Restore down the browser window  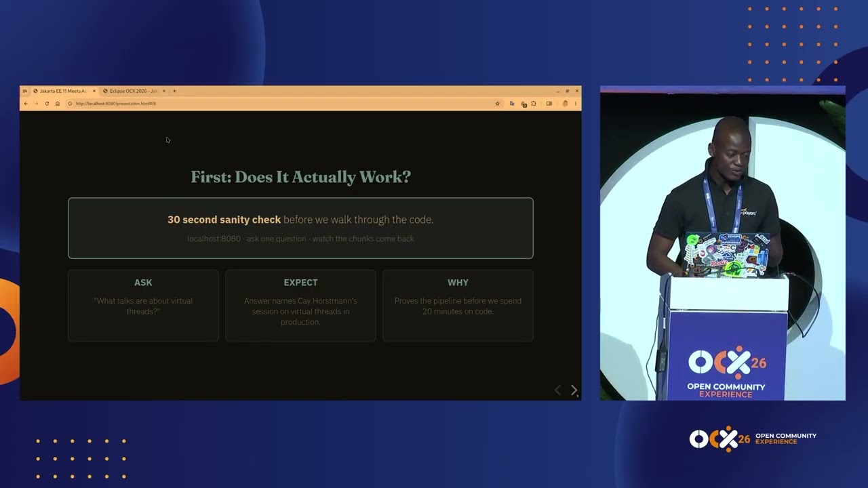click(x=568, y=91)
